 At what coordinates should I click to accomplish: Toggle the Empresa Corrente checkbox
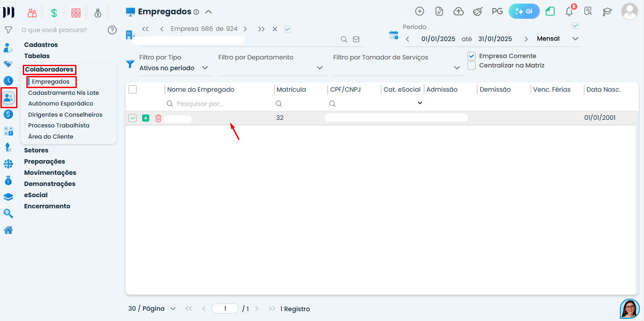tap(471, 56)
